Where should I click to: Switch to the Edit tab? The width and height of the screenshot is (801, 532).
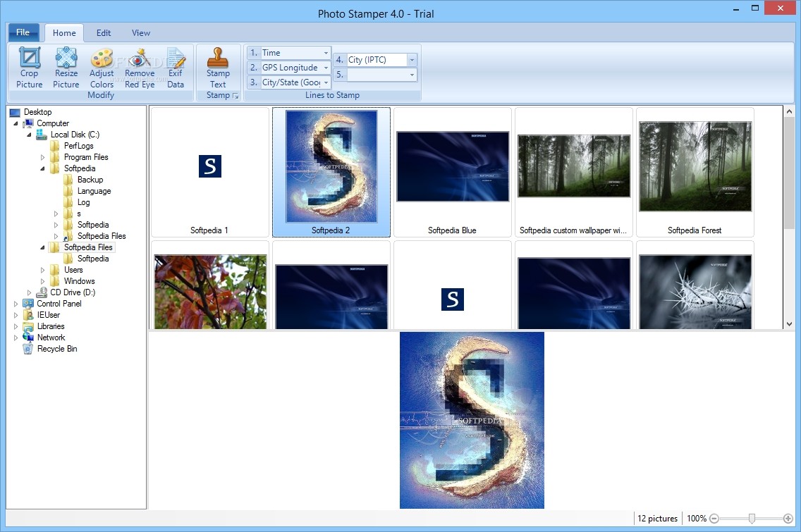(x=104, y=32)
